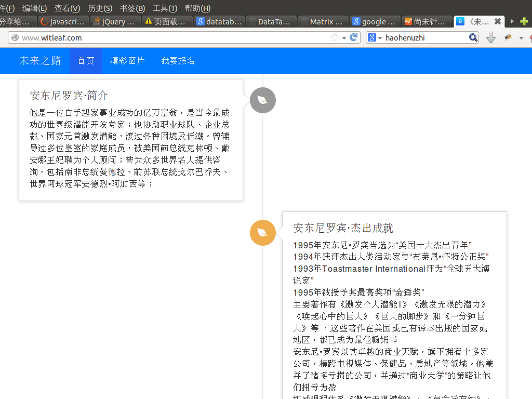Open the 查看(V) menu
Viewport: 532px width, 399px height.
67,8
